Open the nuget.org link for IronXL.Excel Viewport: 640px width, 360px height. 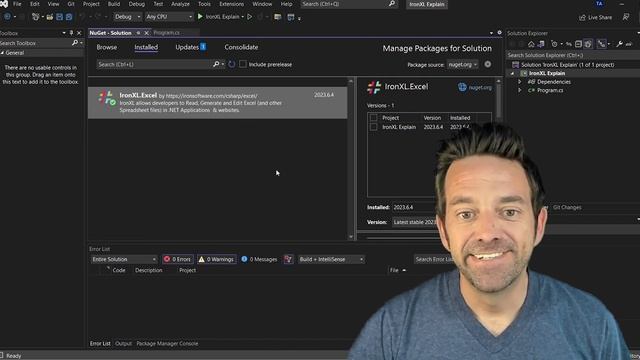coord(475,87)
